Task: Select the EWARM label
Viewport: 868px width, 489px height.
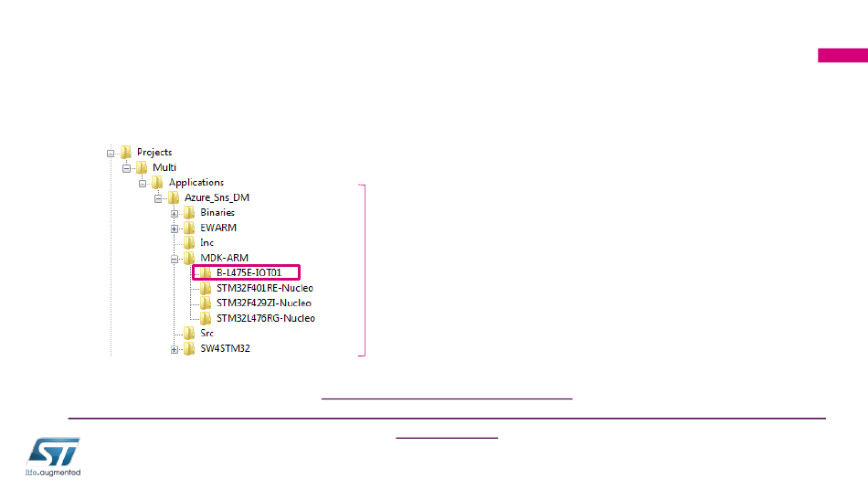Action: [218, 228]
